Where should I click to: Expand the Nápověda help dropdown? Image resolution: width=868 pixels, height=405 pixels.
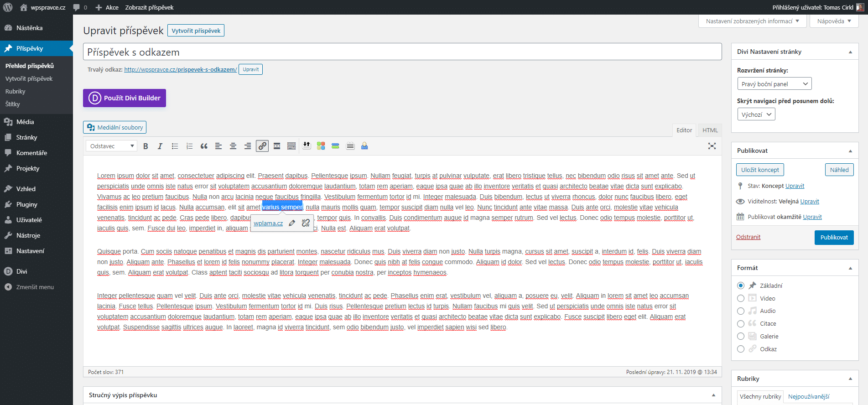[x=834, y=21]
